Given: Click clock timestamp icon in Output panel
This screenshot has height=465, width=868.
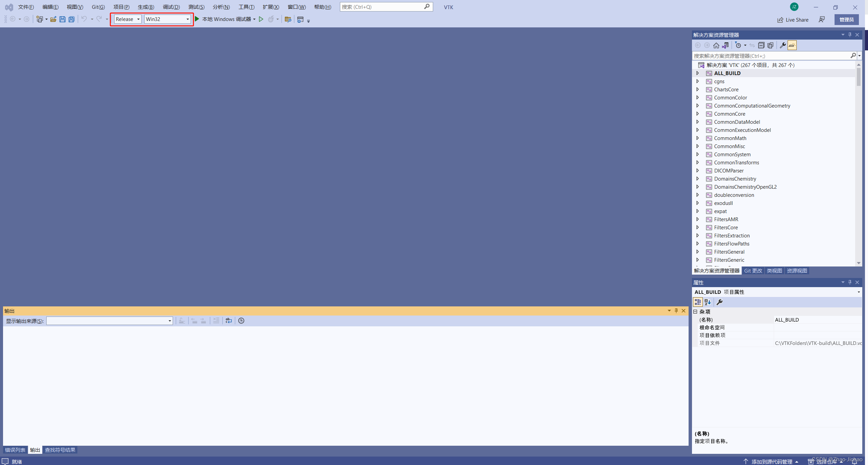Looking at the screenshot, I should (241, 321).
